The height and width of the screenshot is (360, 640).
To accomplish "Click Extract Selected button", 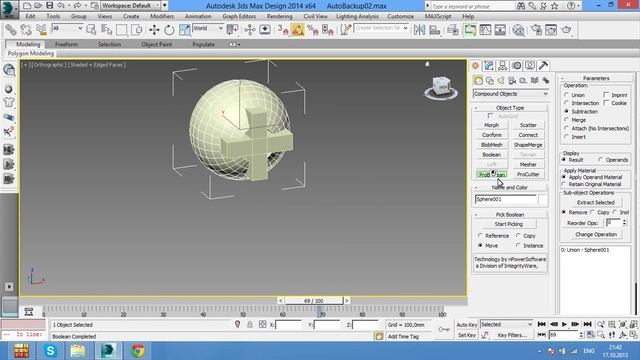I will pyautogui.click(x=596, y=202).
